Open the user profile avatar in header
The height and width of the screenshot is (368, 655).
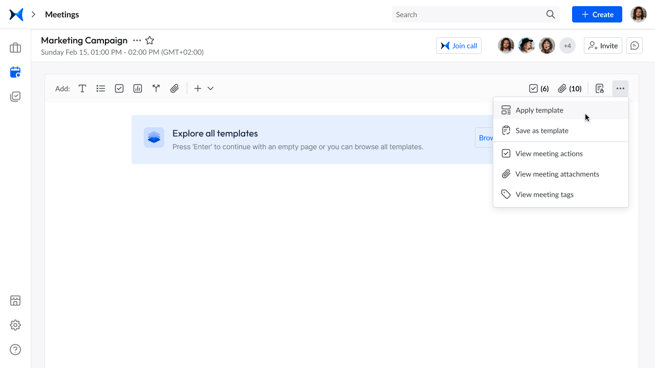click(x=639, y=14)
